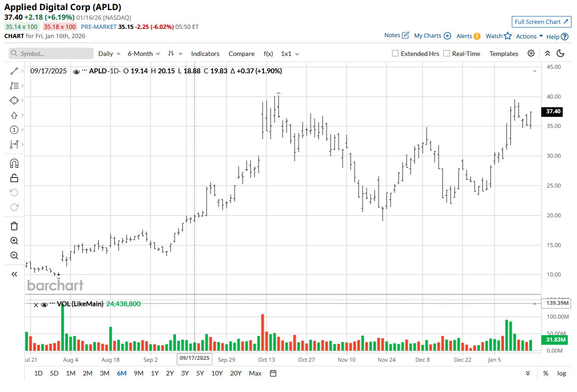Select the 1M time range
The image size is (577, 392).
tap(71, 373)
